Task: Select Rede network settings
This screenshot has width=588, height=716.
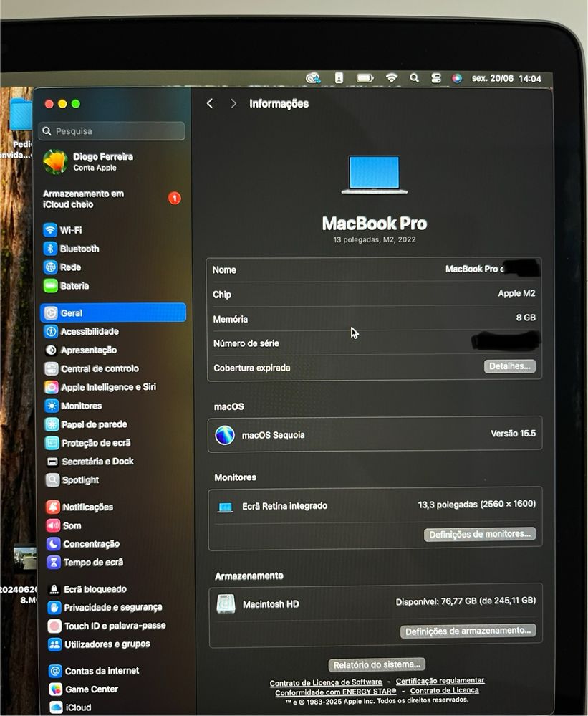Action: point(62,267)
